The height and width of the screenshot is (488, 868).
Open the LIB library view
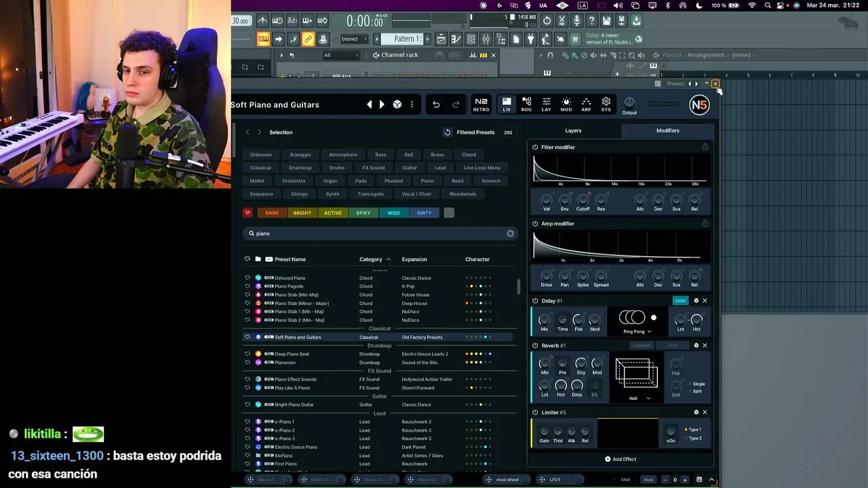[x=507, y=104]
